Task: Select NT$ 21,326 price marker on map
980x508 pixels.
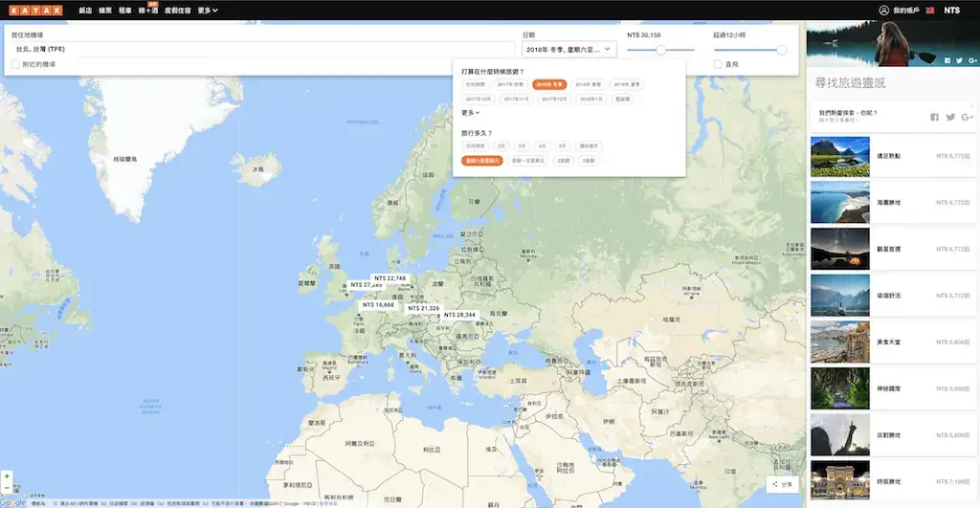Action: click(424, 308)
